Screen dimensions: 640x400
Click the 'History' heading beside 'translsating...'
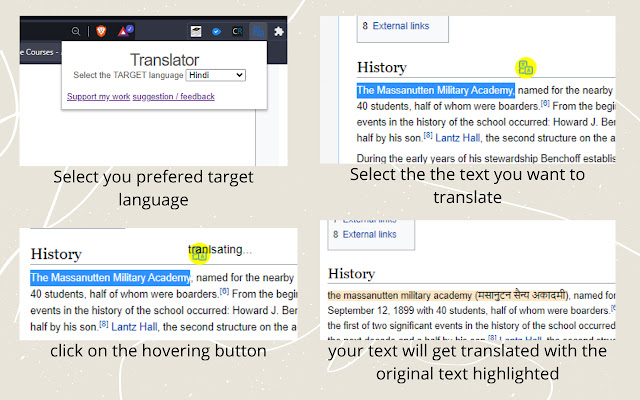click(56, 254)
